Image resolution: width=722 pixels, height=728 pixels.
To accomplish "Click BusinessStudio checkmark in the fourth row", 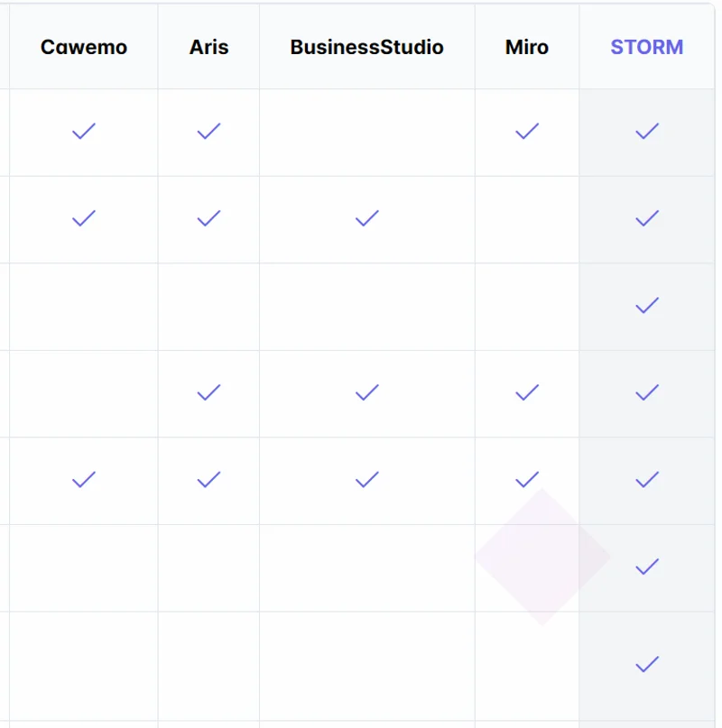I will 366,392.
